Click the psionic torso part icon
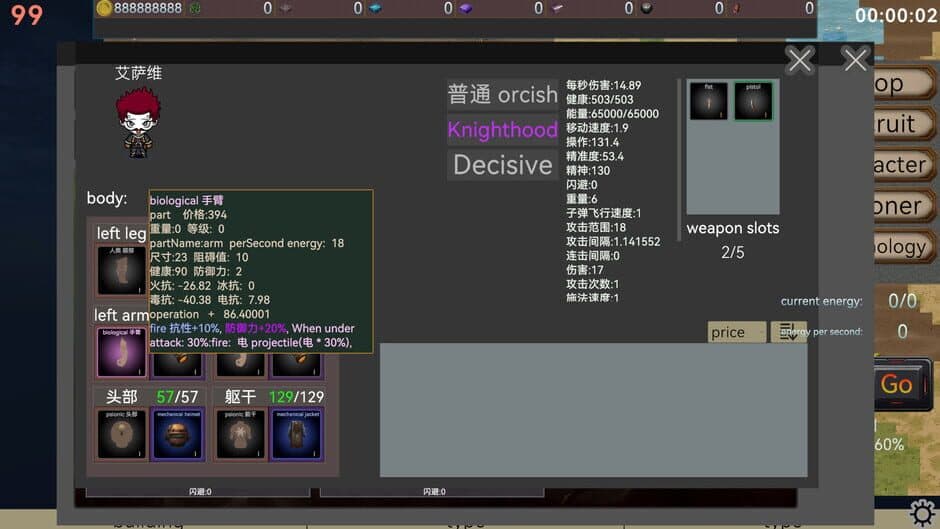 point(241,435)
